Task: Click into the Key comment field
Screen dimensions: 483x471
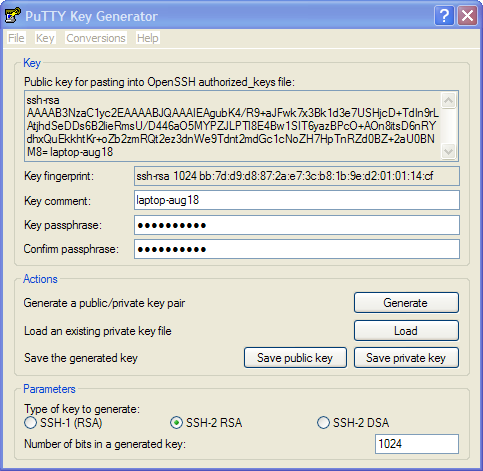Action: (x=297, y=200)
